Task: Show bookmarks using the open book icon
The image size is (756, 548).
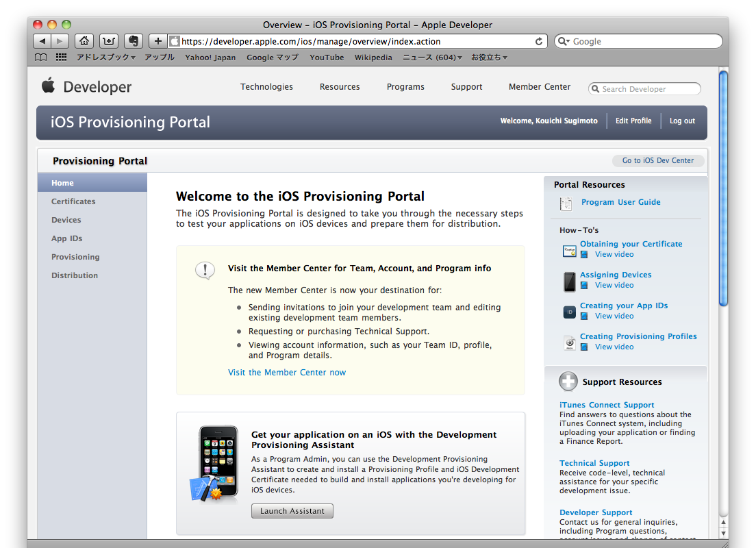Action: pyautogui.click(x=42, y=58)
